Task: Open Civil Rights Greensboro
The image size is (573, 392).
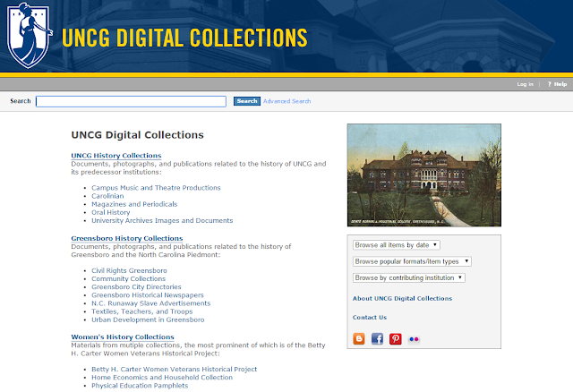Action: (129, 270)
